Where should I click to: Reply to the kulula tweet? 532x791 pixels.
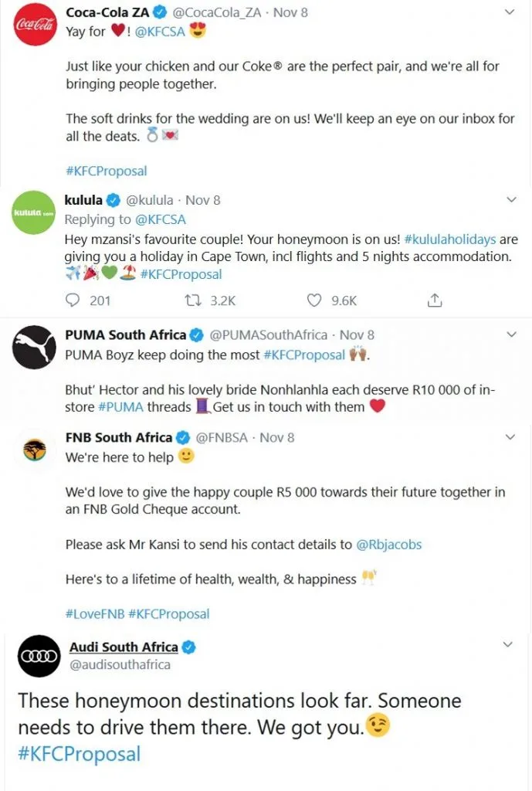[x=74, y=300]
